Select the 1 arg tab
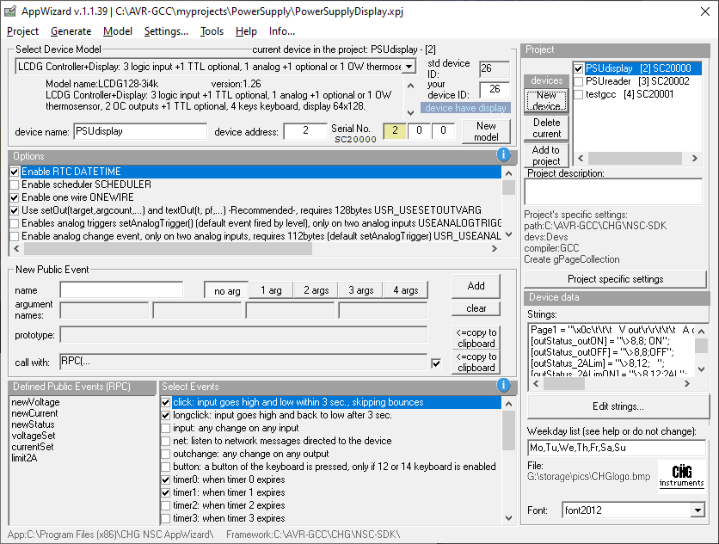This screenshot has width=719, height=544. click(x=271, y=290)
